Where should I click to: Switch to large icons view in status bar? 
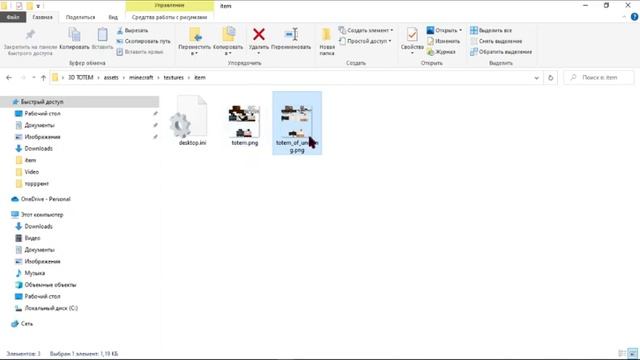click(633, 353)
